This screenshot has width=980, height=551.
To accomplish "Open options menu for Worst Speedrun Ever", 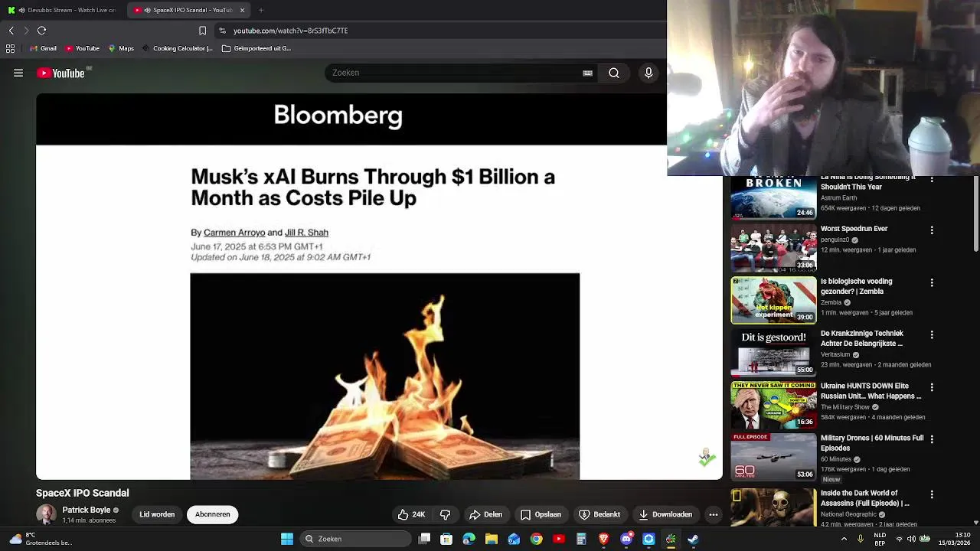I will 932,230.
